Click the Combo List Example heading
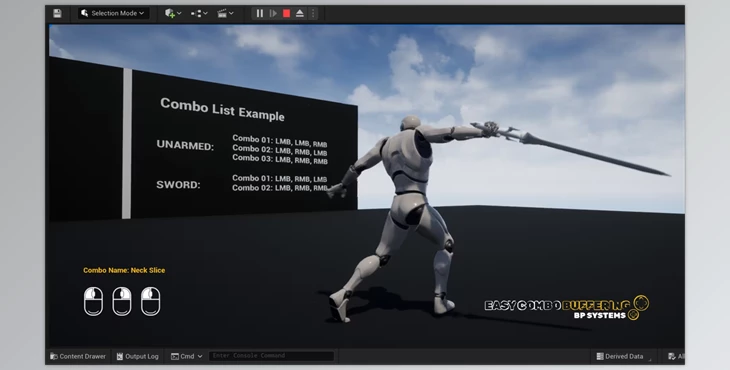Image resolution: width=730 pixels, height=370 pixels. 222,109
